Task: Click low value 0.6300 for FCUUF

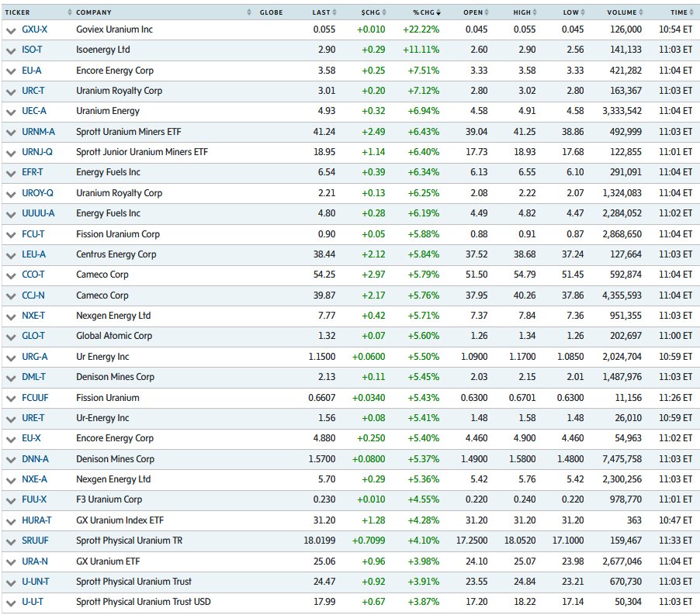Action: point(570,397)
